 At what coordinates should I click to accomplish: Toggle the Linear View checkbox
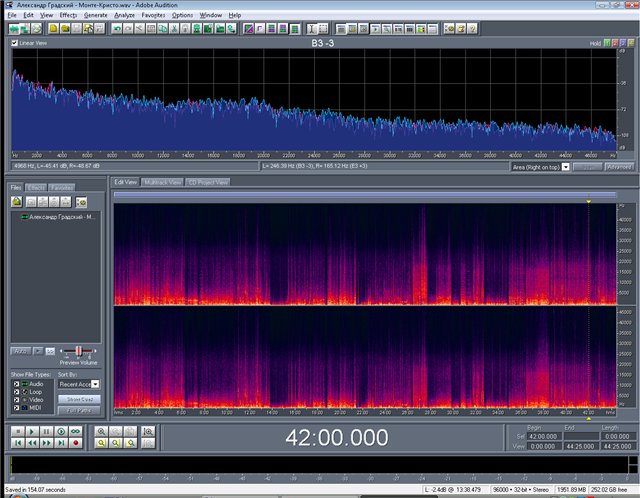(x=15, y=44)
